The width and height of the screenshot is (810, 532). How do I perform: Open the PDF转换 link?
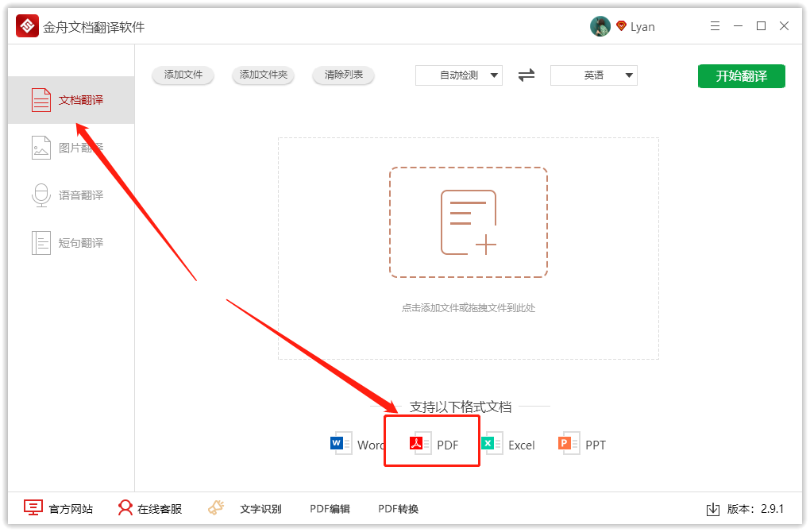point(399,509)
